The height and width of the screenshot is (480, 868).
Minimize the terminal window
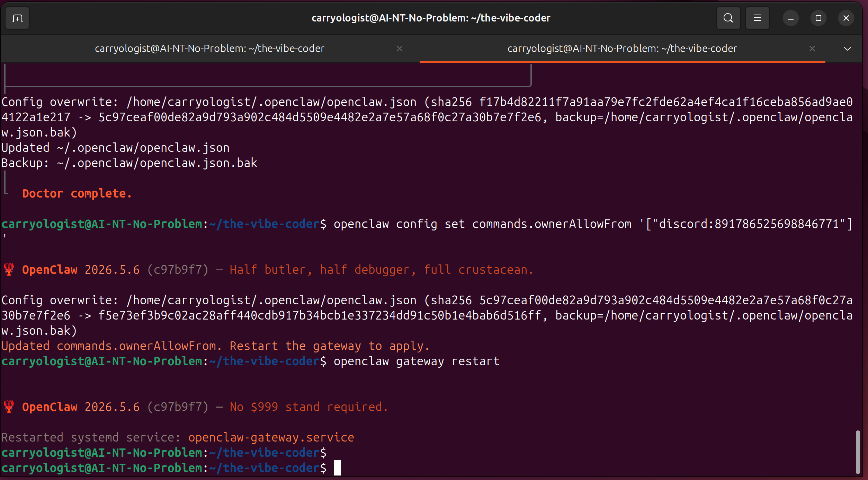[x=790, y=18]
